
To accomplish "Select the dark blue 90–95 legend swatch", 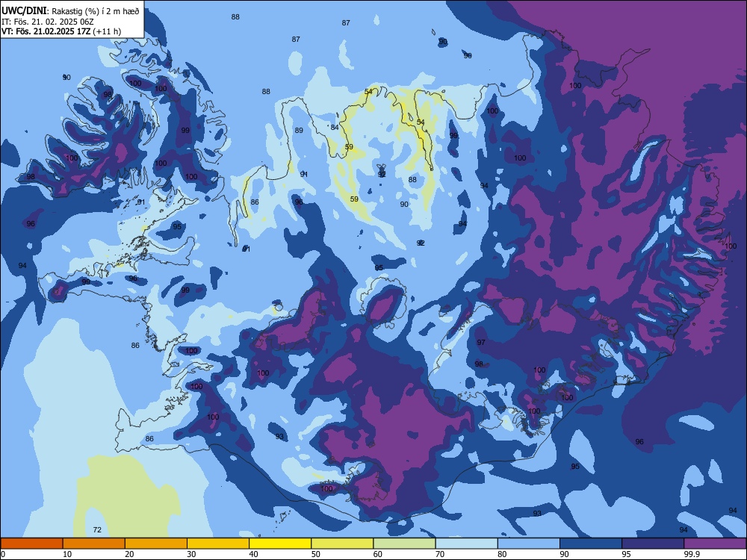I will click(591, 544).
